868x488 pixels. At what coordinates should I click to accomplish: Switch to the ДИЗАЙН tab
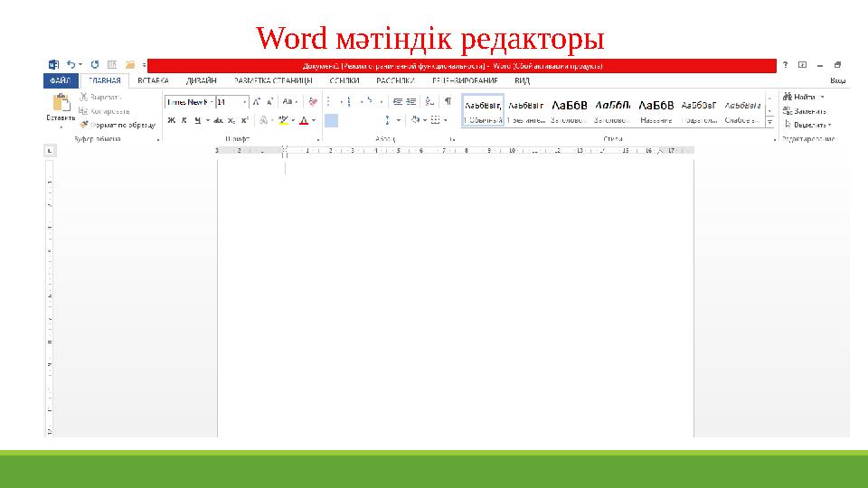(x=201, y=80)
